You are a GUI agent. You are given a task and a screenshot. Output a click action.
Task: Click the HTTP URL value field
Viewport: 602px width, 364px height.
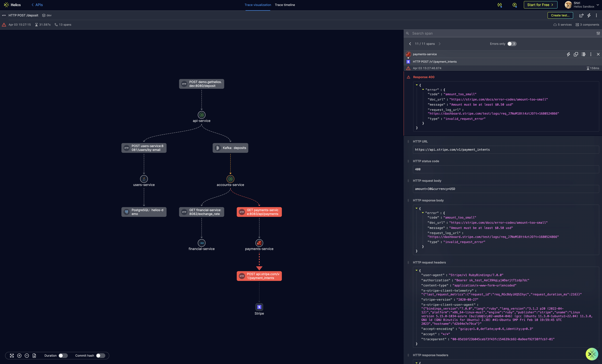506,150
